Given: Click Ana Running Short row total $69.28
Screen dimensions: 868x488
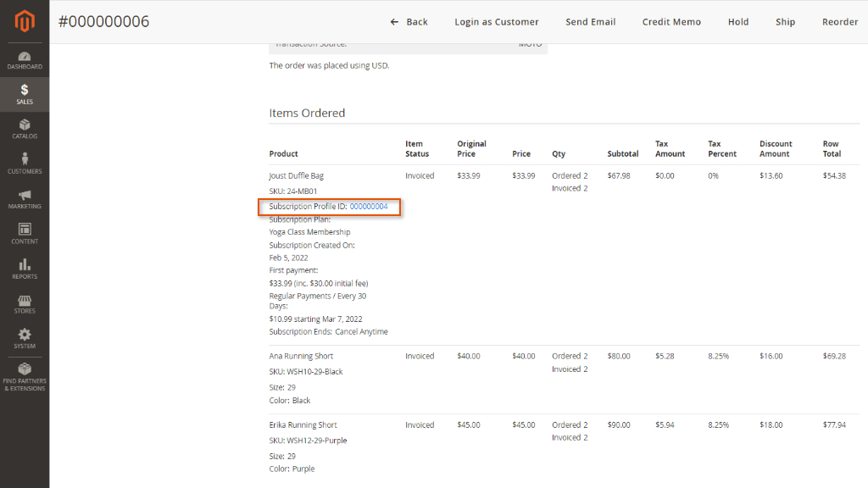Looking at the screenshot, I should [x=834, y=357].
